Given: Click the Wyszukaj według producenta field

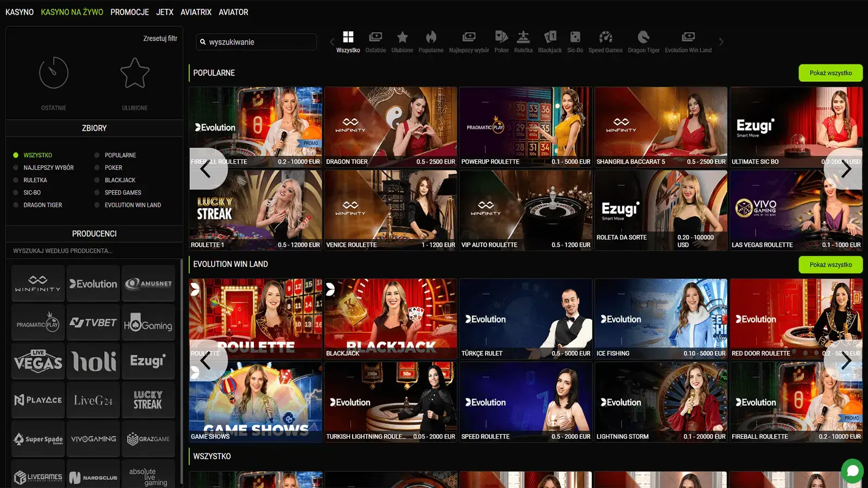Looking at the screenshot, I should pos(94,251).
